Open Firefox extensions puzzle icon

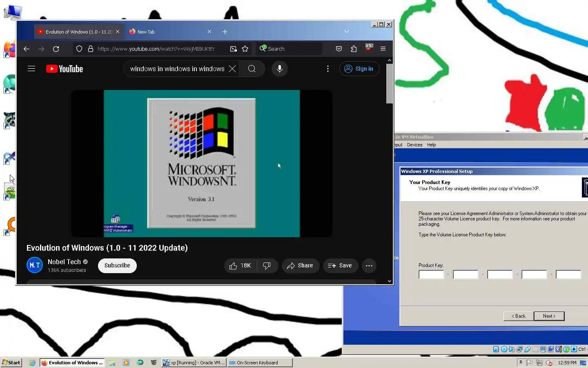[354, 49]
